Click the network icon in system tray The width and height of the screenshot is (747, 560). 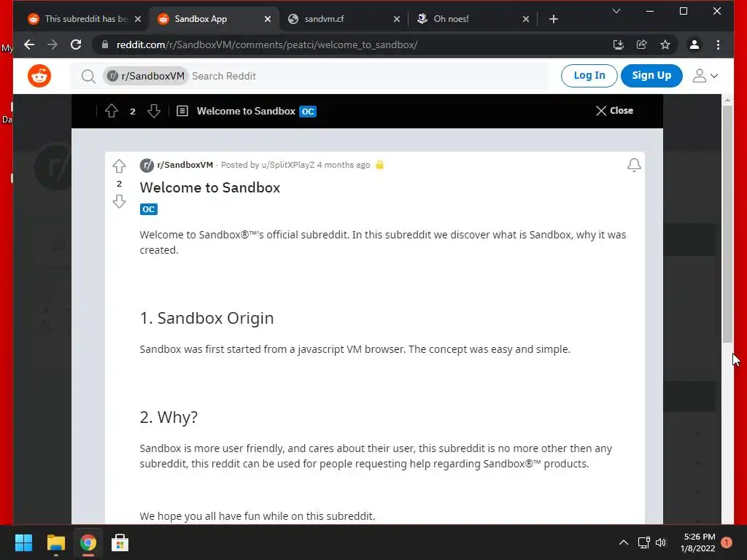coord(643,542)
